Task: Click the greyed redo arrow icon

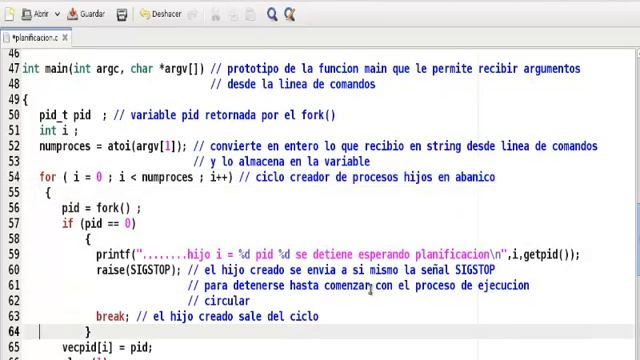Action: 192,15
